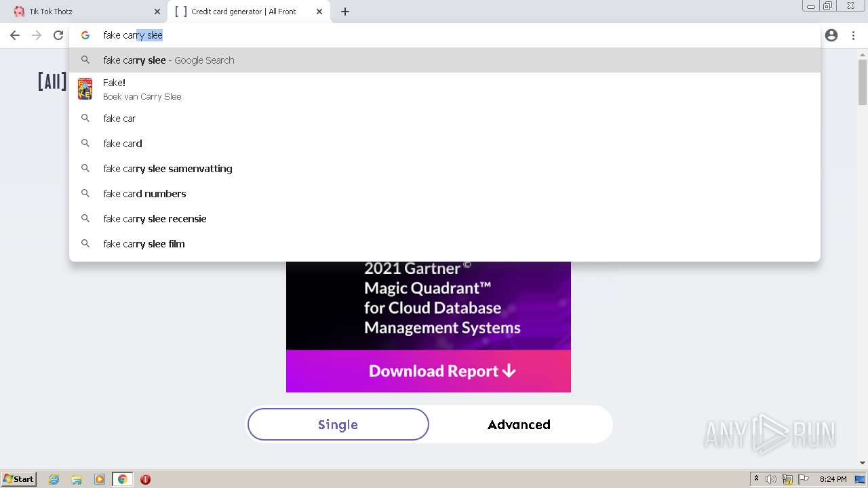This screenshot has width=868, height=488.
Task: Open the Windows Start menu
Action: tap(19, 479)
